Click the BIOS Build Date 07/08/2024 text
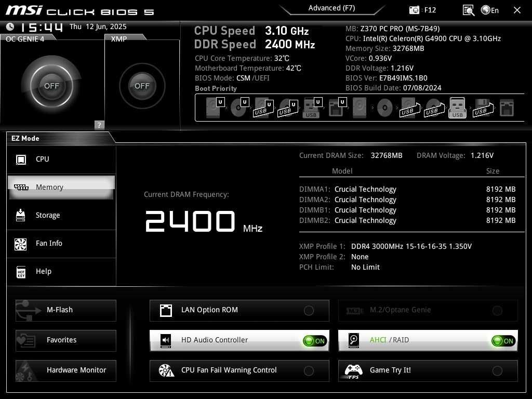Viewport: 532px width, 399px height. (393, 88)
